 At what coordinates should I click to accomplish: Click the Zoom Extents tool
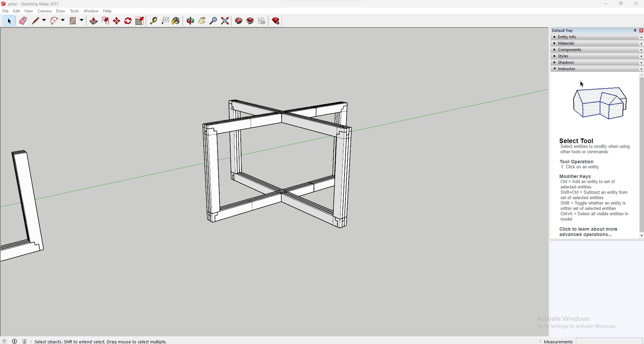coord(225,21)
